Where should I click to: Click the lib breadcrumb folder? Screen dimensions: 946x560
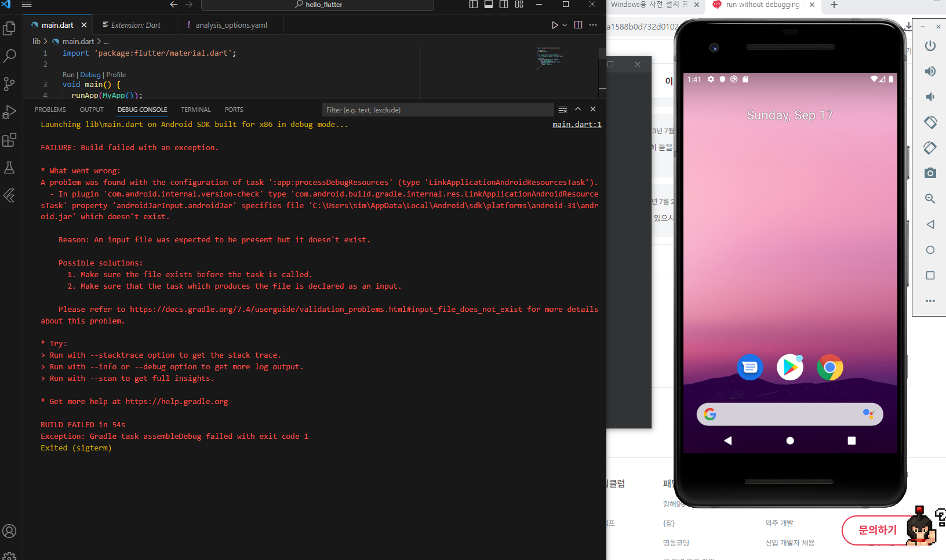tap(37, 41)
